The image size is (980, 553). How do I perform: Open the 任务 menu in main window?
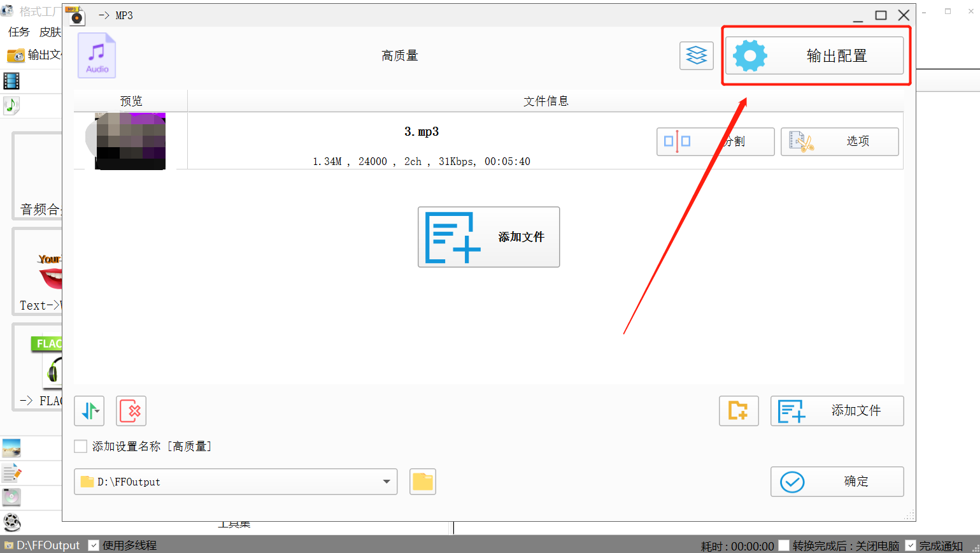point(19,32)
